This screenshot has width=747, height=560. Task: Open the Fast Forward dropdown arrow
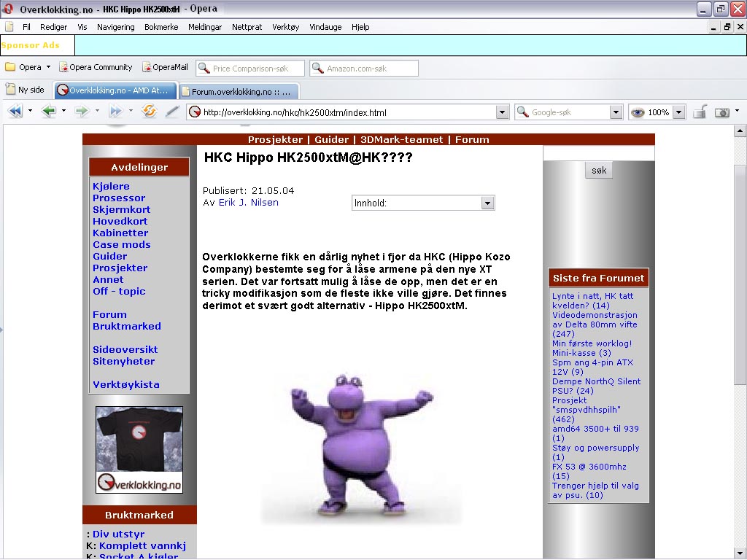point(131,111)
